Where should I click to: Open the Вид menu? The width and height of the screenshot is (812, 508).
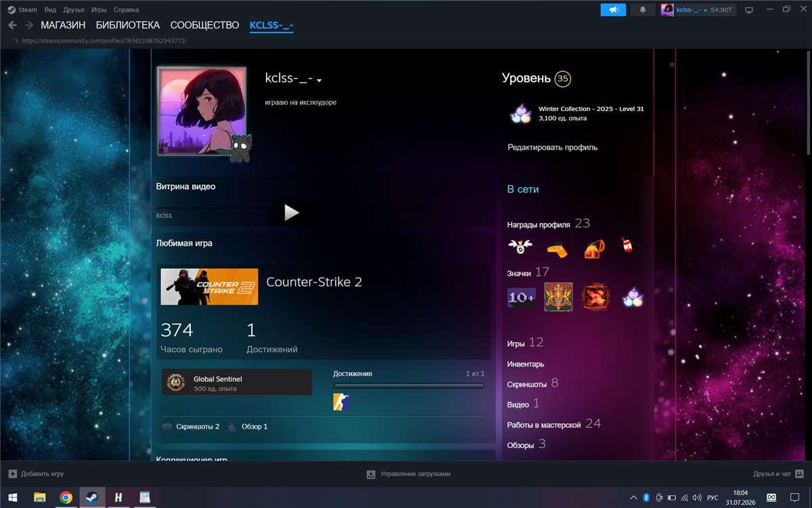[x=50, y=10]
